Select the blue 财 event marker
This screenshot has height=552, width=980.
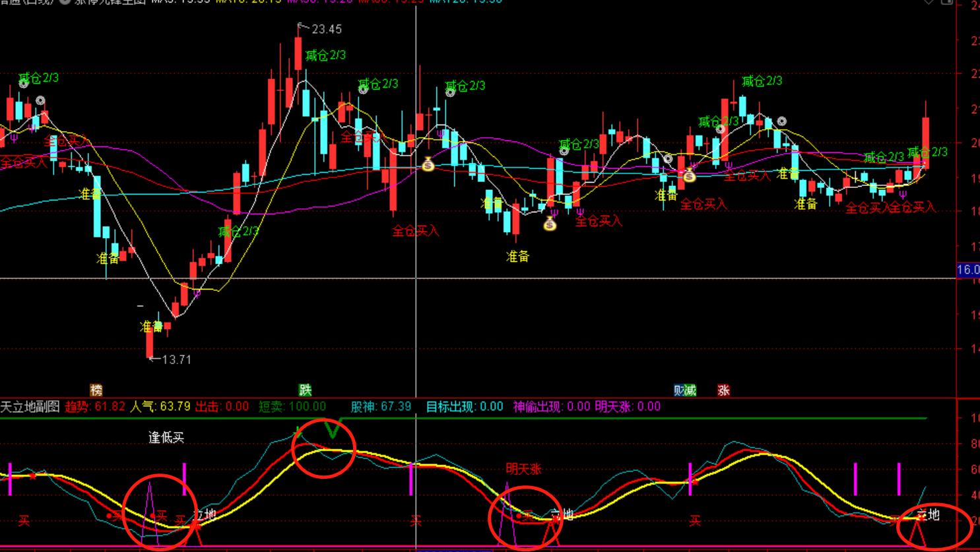click(x=679, y=390)
